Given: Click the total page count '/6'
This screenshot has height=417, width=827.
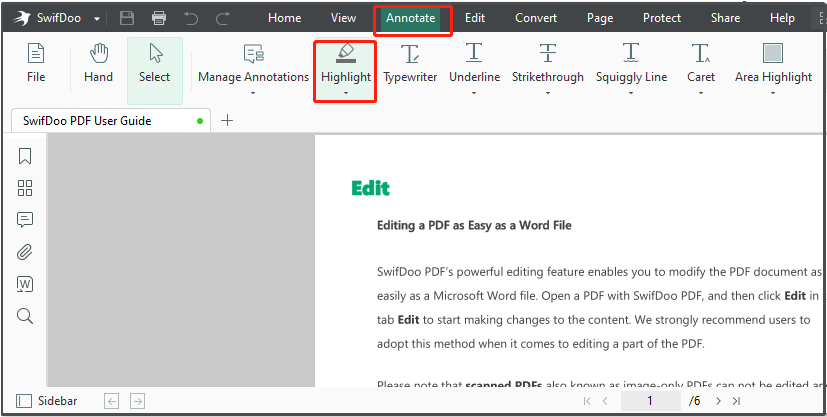Looking at the screenshot, I should (695, 401).
